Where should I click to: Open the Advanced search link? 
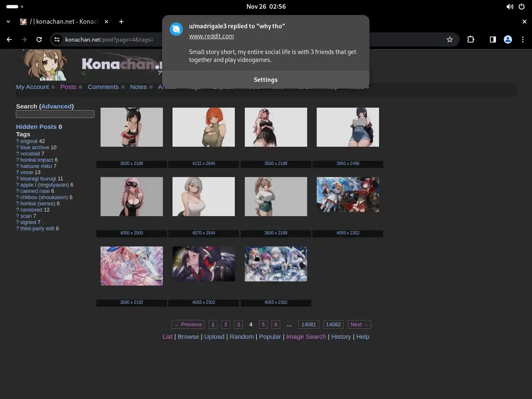coord(57,106)
